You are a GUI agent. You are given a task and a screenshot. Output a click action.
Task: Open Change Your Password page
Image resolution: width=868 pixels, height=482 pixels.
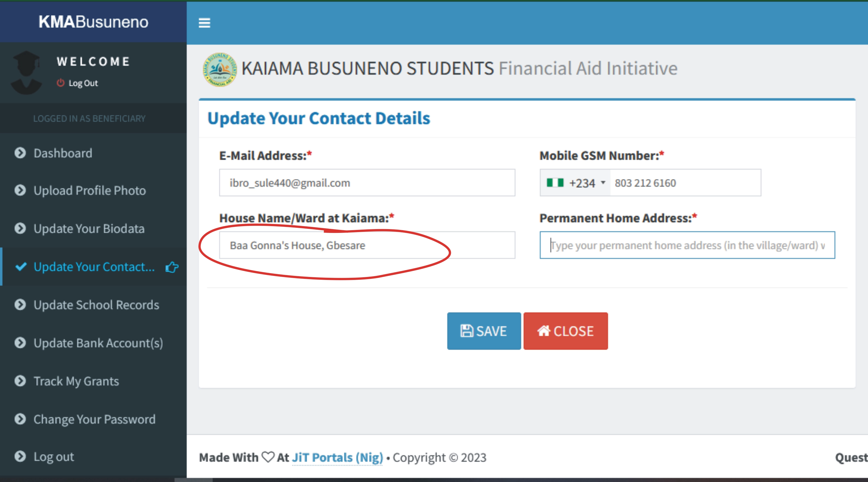click(x=94, y=419)
